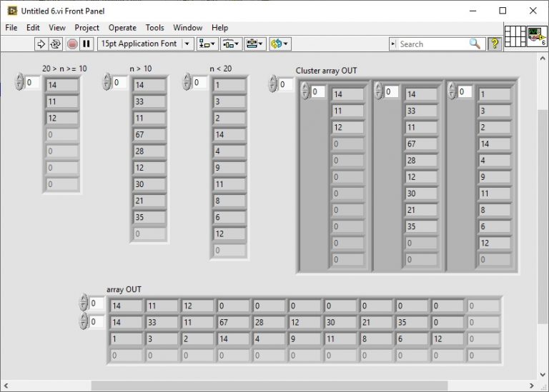This screenshot has width=549, height=392.
Task: Open the Resize Objects dropdown
Action: 254,44
